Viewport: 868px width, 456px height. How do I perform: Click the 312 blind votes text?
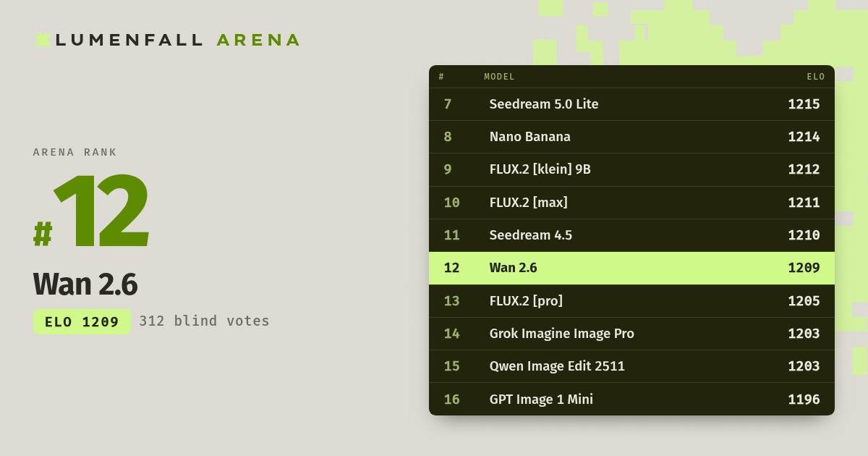click(x=204, y=321)
